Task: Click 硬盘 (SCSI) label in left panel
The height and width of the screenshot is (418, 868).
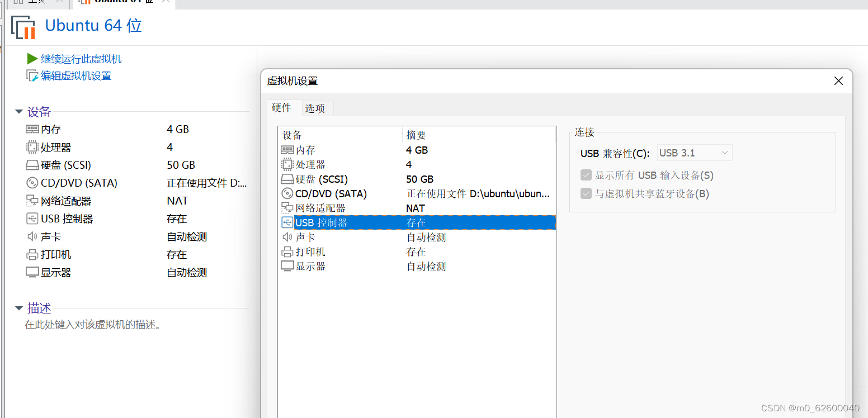Action: (66, 165)
